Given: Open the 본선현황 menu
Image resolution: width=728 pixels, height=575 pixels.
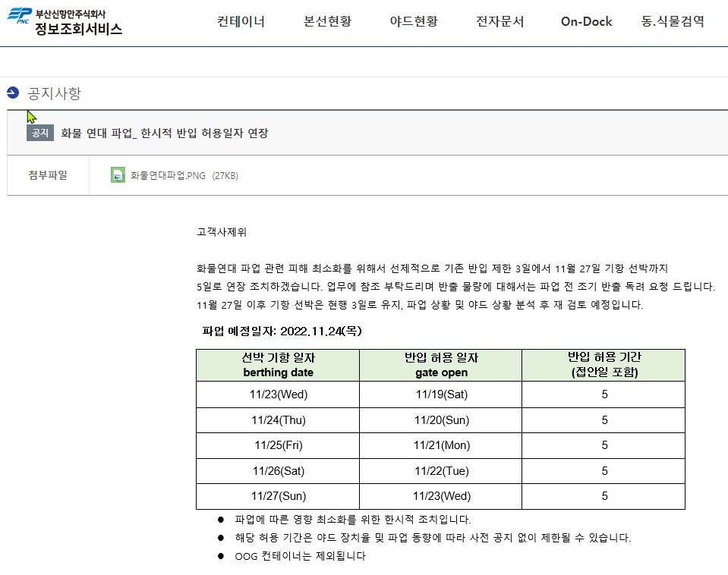Looking at the screenshot, I should click(327, 21).
